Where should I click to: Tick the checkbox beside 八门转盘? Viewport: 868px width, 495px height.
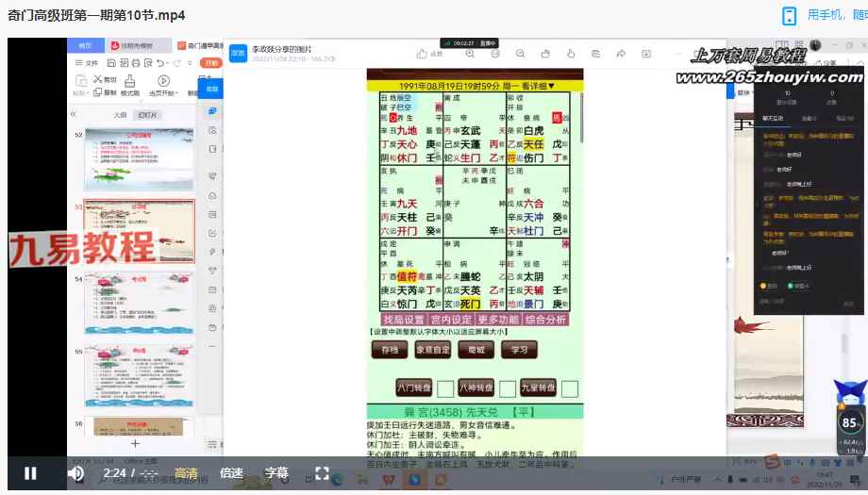click(444, 388)
